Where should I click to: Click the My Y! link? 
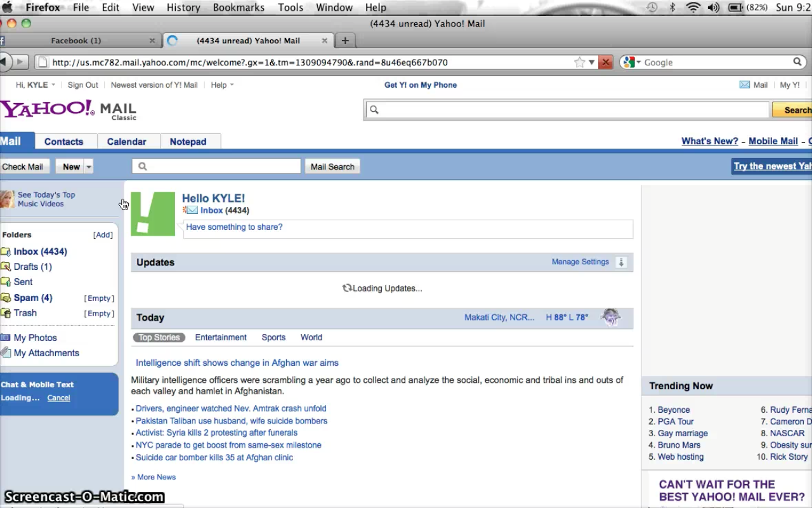[x=790, y=85]
